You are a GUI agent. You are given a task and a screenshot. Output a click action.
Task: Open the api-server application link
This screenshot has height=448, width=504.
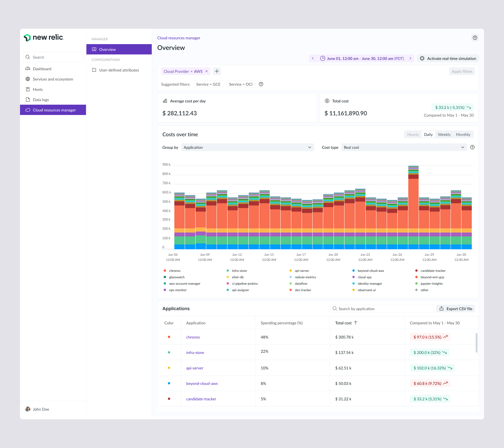pyautogui.click(x=195, y=368)
